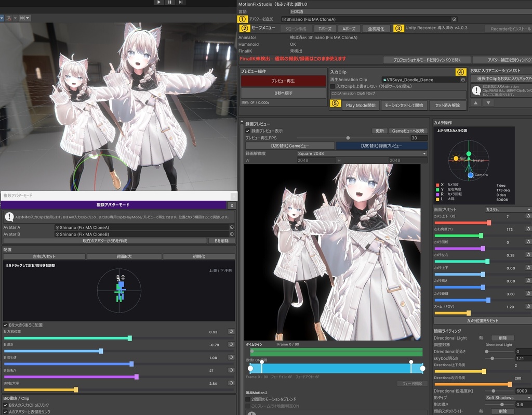Reset the ズーム (FOV) value
The width and height of the screenshot is (532, 415).
[528, 306]
